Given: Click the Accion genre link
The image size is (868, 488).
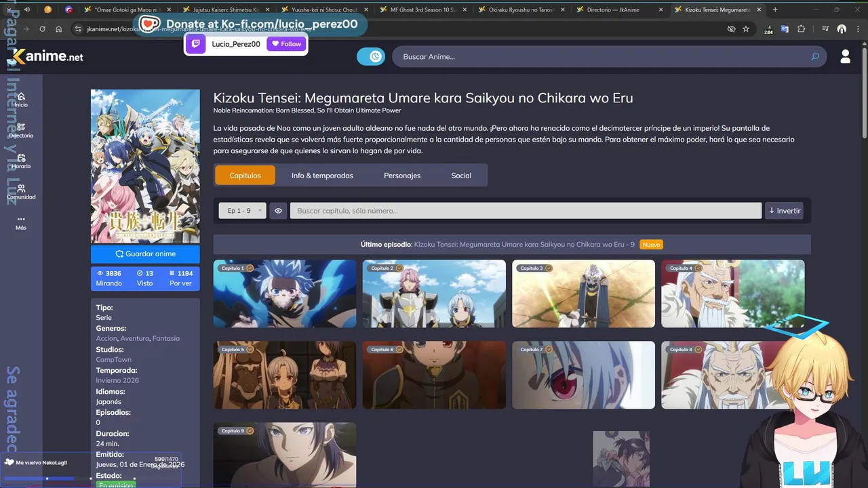Looking at the screenshot, I should pos(106,338).
